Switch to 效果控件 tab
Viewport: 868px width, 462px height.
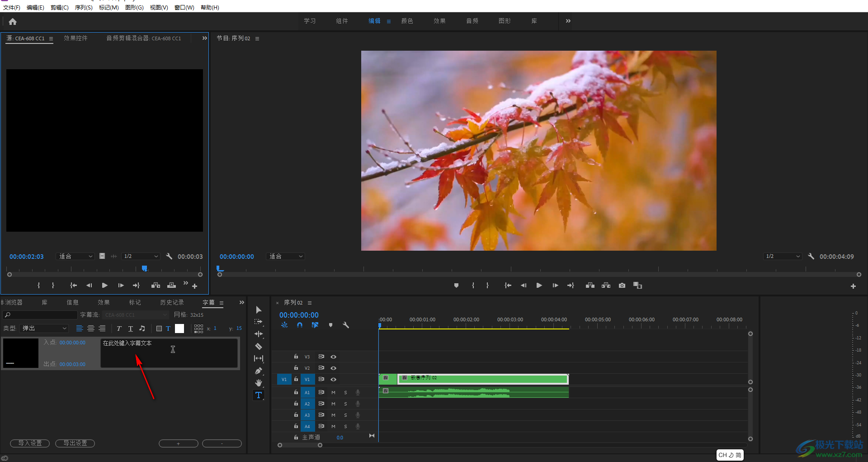[75, 38]
